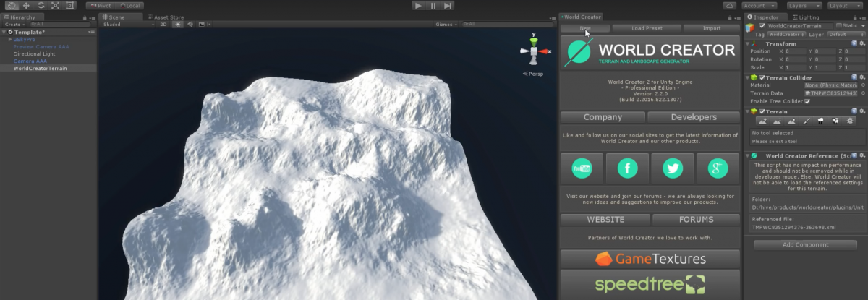Toggle WorldCreatorTerrain active checkbox in Inspector

762,25
